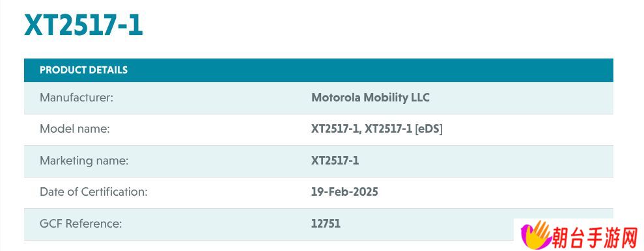Click the XT2517-1 [eDS] model value
644x251 pixels.
[x=403, y=129]
